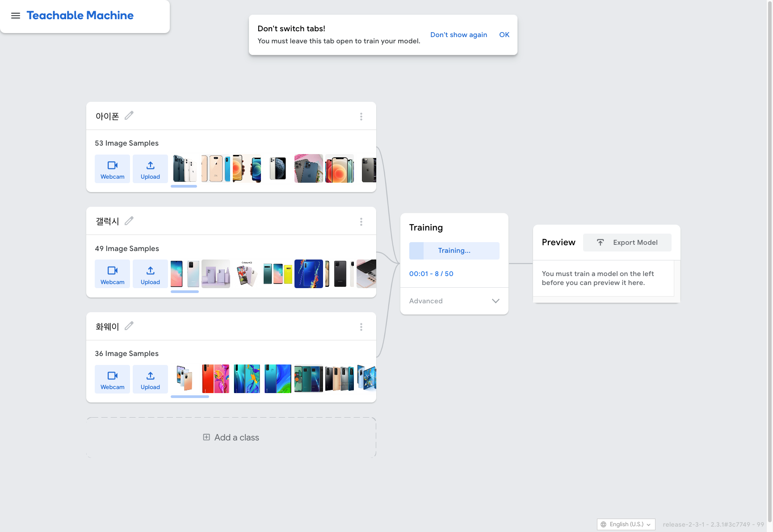Start Webcam capture for 갤럭시 class
Screen dimensions: 773x532
[x=113, y=274]
